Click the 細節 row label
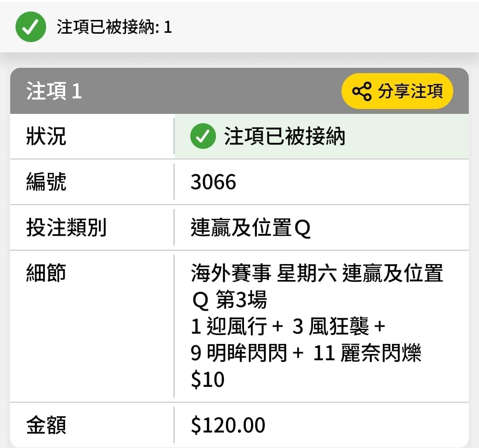Screen dimensions: 479x448 click(46, 273)
